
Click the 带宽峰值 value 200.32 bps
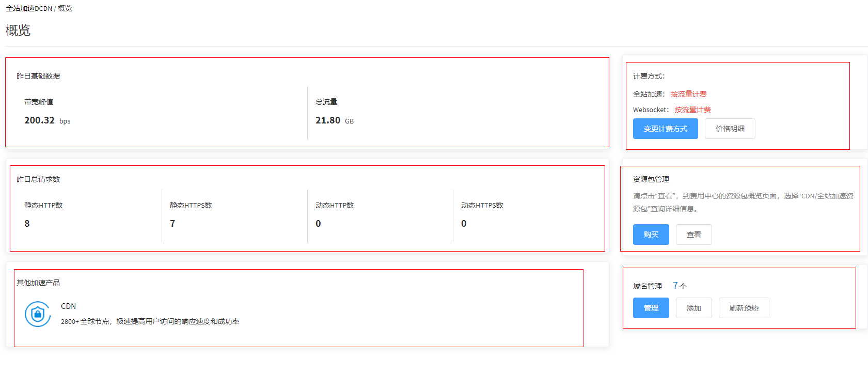tap(47, 120)
